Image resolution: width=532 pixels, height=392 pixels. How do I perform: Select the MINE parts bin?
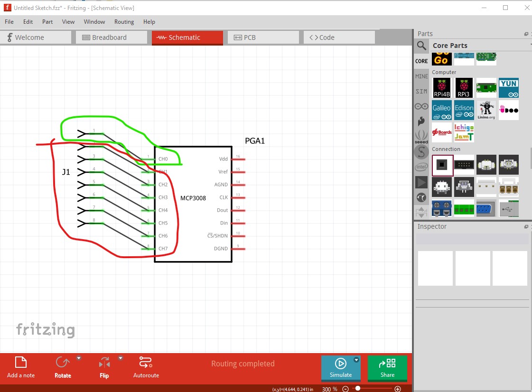coord(421,76)
